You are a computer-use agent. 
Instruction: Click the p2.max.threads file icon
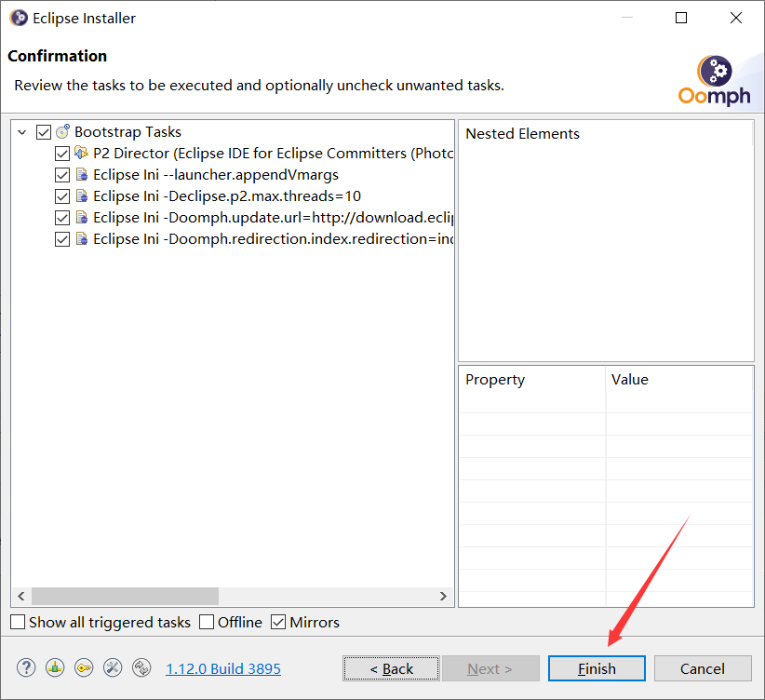tap(82, 195)
